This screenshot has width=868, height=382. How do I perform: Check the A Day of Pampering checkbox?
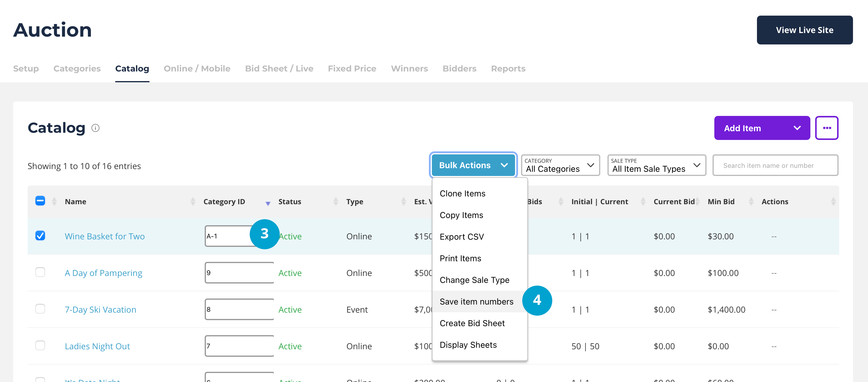40,272
